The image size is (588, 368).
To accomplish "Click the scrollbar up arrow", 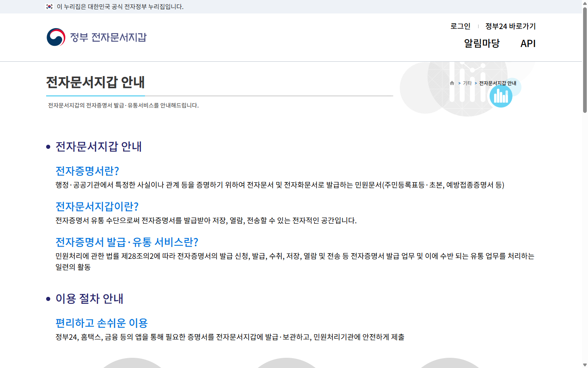I will (585, 3).
